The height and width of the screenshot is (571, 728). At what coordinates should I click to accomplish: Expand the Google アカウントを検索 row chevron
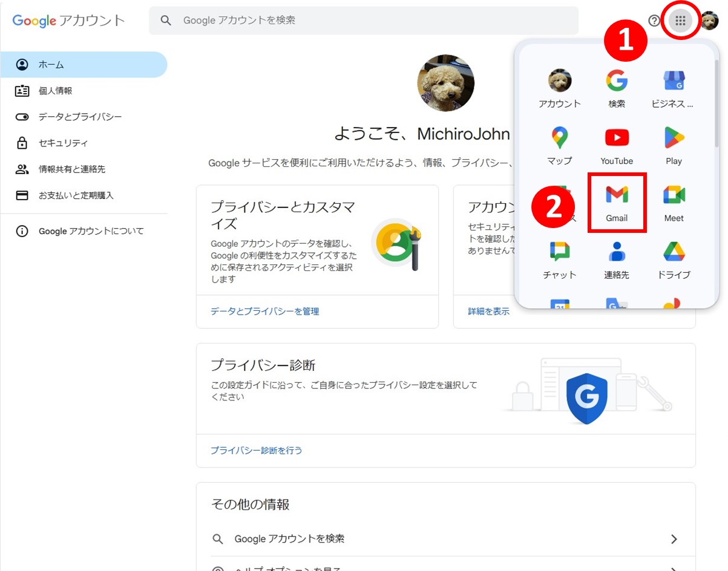pyautogui.click(x=674, y=539)
